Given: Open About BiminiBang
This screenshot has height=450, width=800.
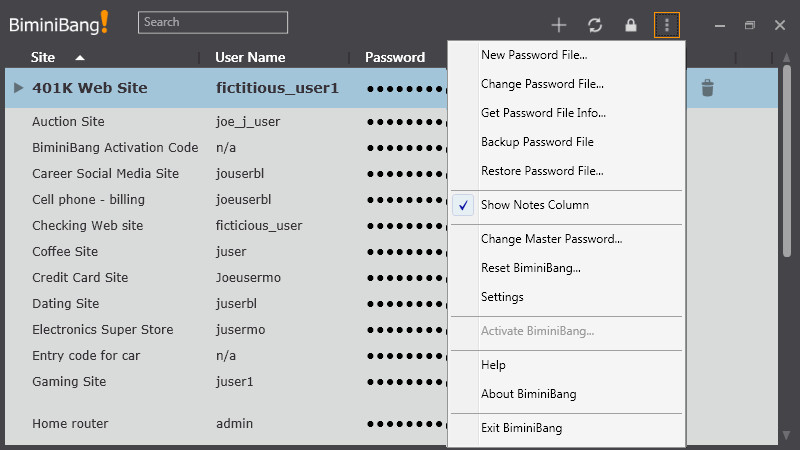Looking at the screenshot, I should tap(529, 394).
